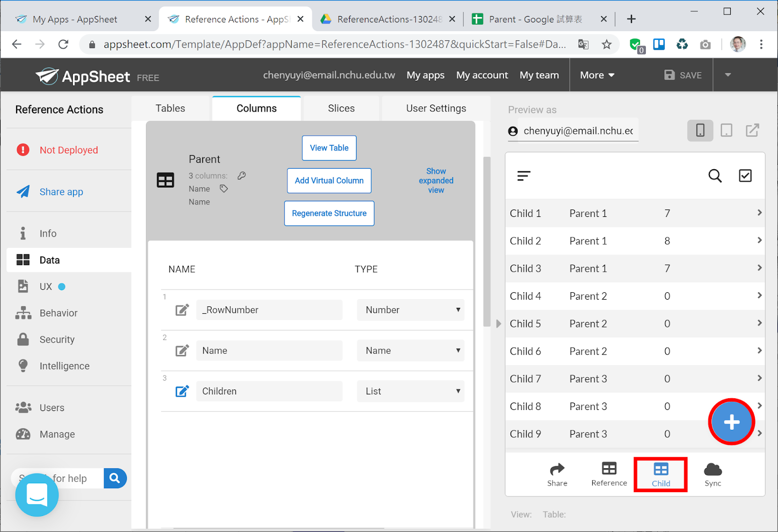Click the _RowNumber name field

coord(269,310)
